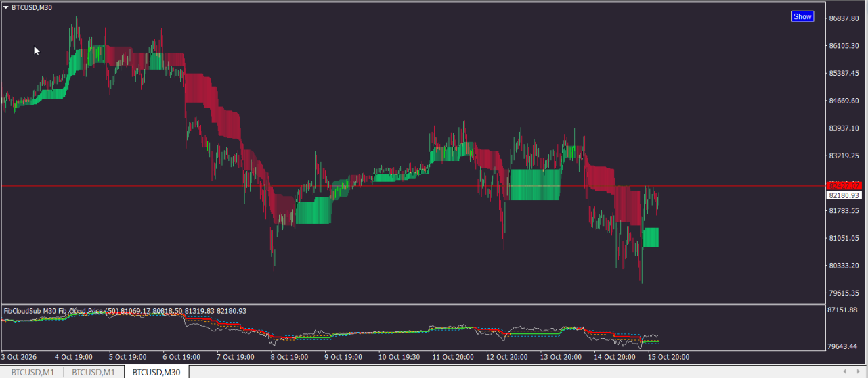Click the 7 Oct 19:00 time label
The image size is (868, 378).
[236, 356]
